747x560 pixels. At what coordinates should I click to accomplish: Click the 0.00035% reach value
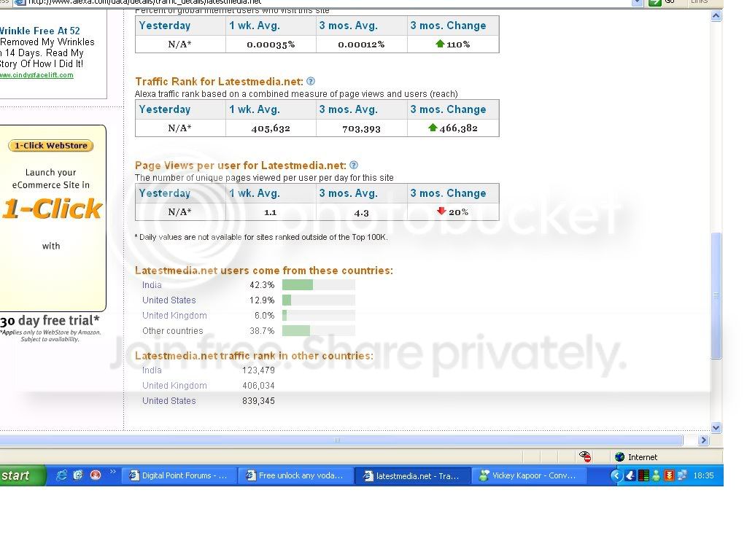271,44
